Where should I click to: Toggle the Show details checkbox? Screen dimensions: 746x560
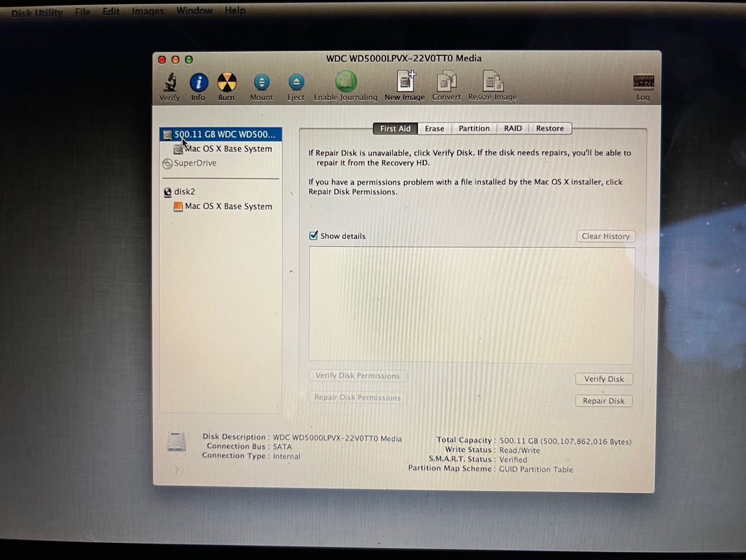click(313, 236)
